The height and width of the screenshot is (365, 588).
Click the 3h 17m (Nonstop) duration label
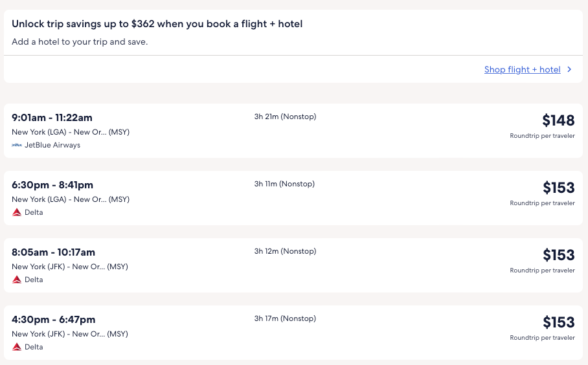285,318
